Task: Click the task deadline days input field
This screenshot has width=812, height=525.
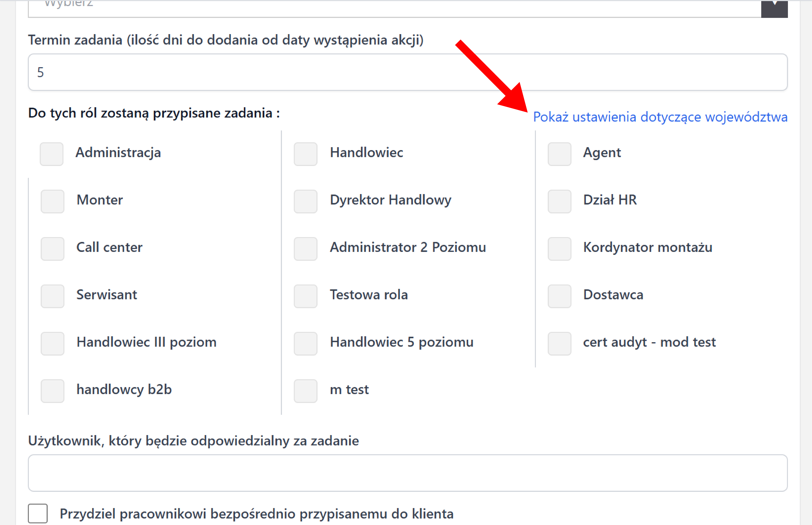Action: 407,72
